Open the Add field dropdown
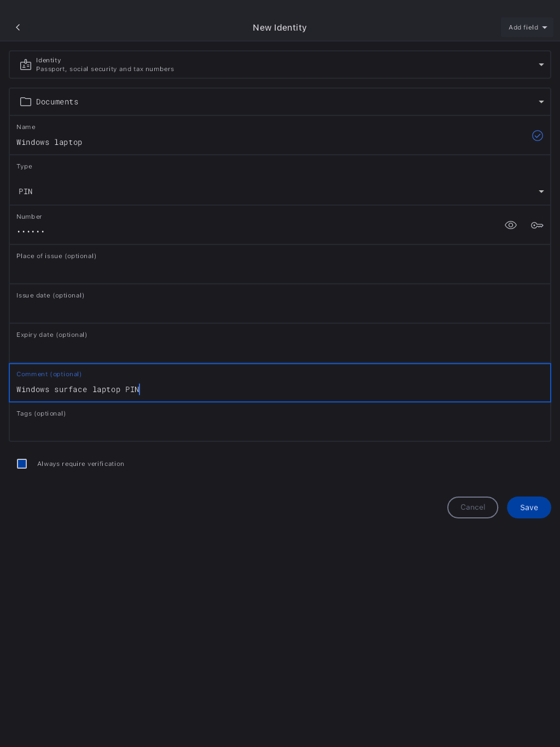This screenshot has height=747, width=560. (527, 27)
